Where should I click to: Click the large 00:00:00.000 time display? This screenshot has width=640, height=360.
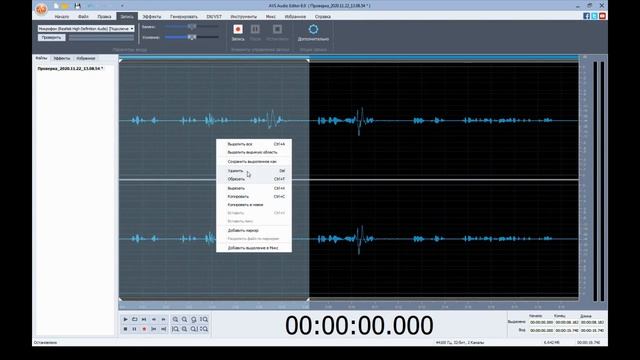pyautogui.click(x=359, y=325)
